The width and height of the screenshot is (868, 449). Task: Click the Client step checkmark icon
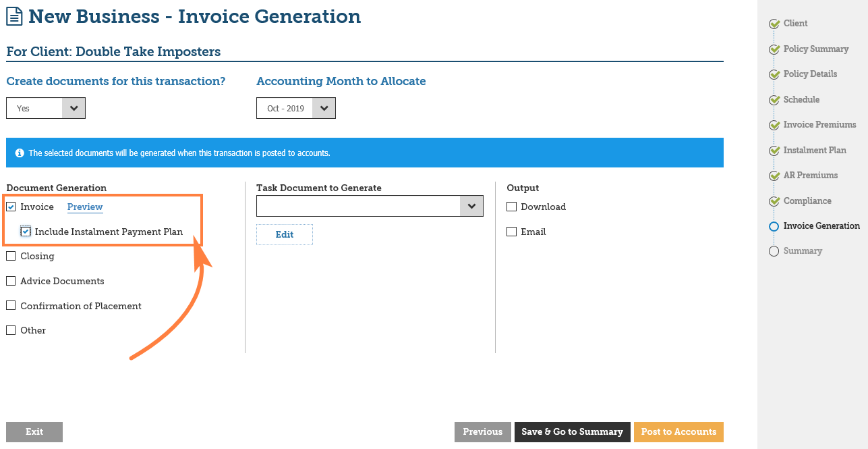tap(774, 24)
